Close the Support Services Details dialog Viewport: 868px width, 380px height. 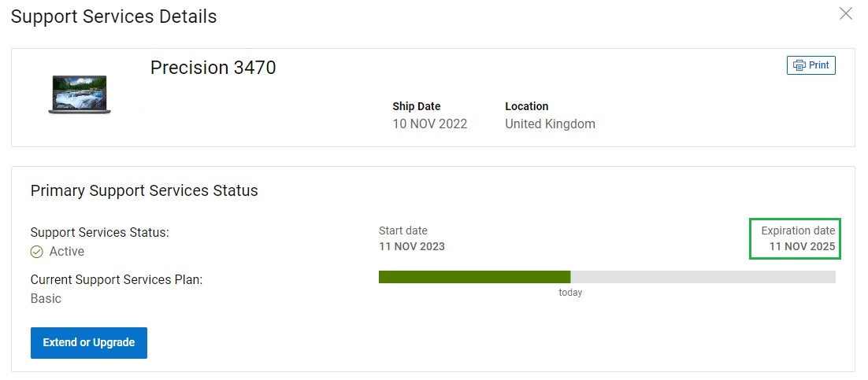(x=845, y=14)
